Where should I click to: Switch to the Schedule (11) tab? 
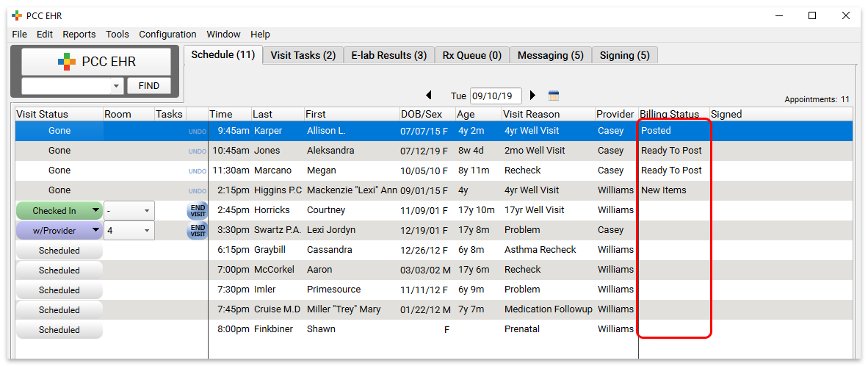click(223, 55)
